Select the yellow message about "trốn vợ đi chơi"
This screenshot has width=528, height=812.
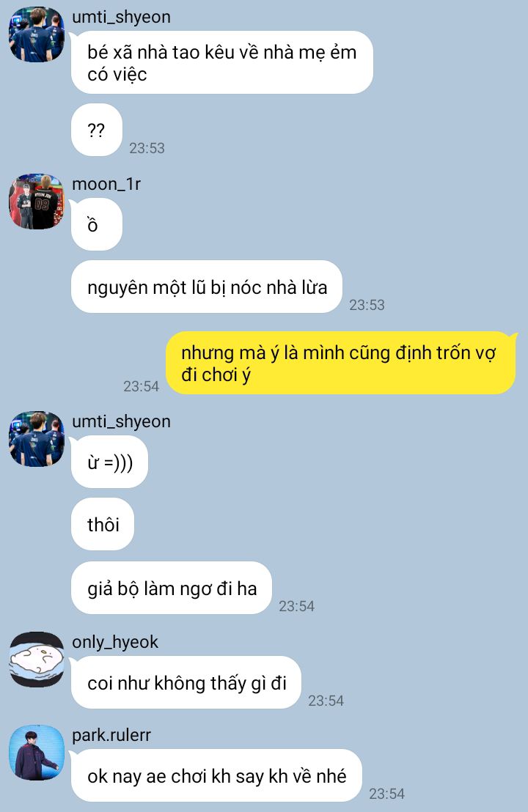[341, 363]
